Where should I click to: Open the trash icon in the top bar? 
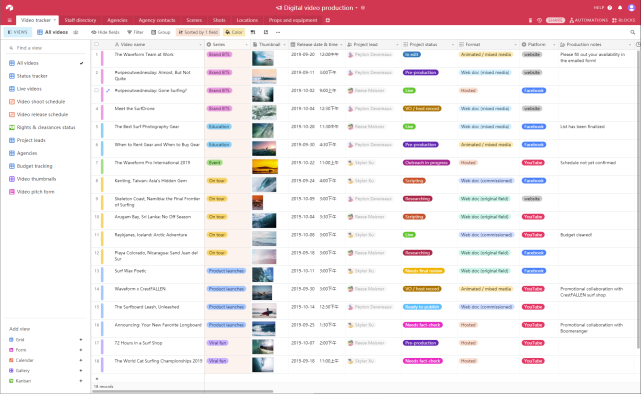pos(530,20)
